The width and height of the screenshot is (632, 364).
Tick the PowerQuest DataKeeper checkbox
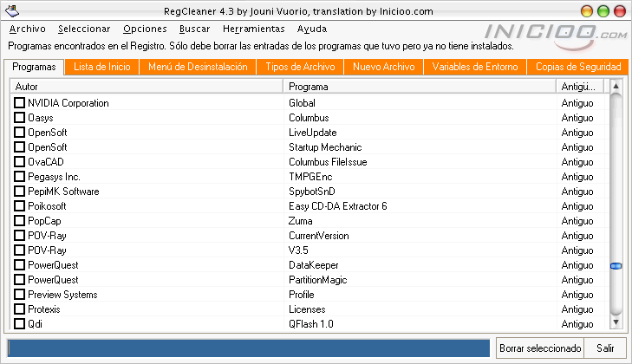(x=19, y=264)
